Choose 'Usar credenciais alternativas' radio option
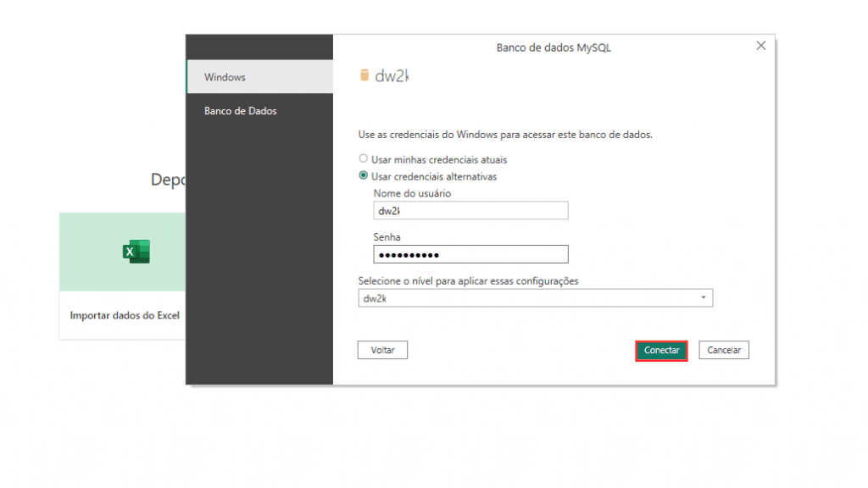The width and height of the screenshot is (868, 488). [364, 176]
